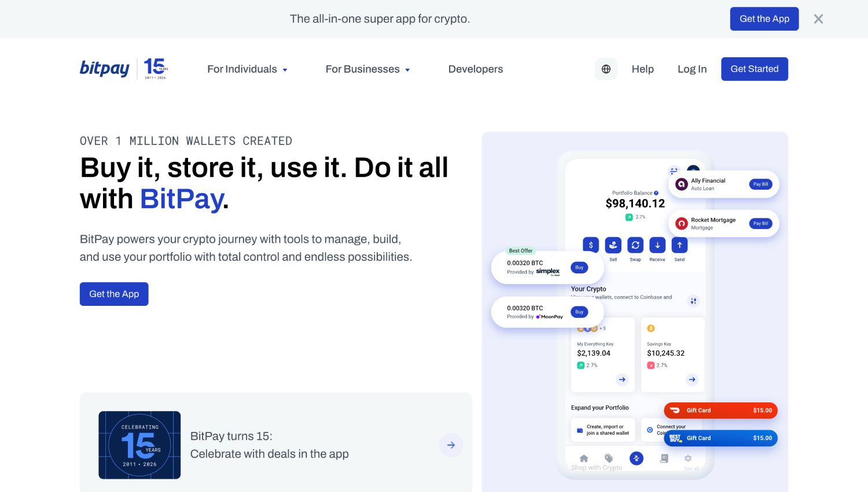Dismiss the top promo banner

(818, 19)
